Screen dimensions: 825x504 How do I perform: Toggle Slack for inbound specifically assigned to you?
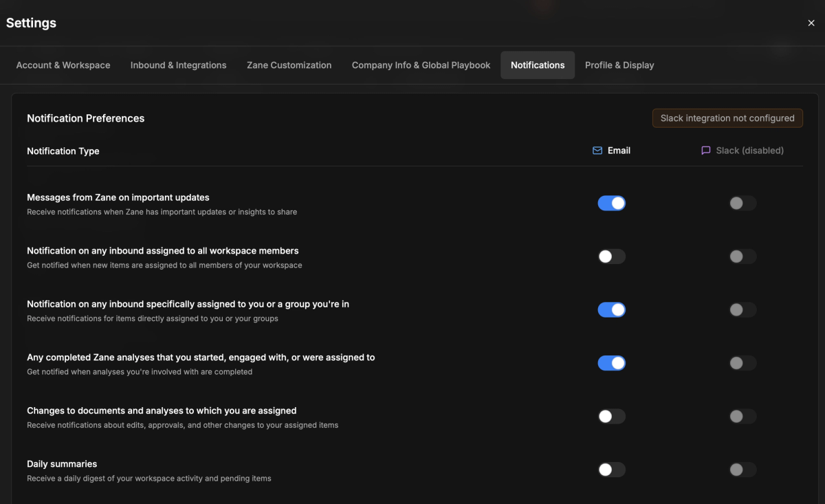click(742, 310)
